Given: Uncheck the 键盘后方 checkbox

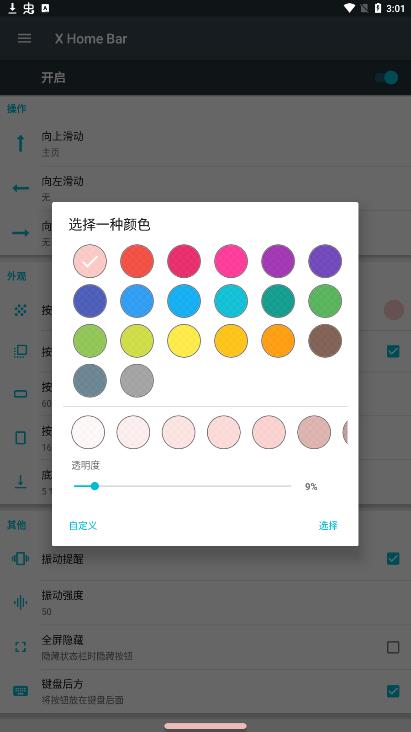Looking at the screenshot, I should click(x=393, y=691).
